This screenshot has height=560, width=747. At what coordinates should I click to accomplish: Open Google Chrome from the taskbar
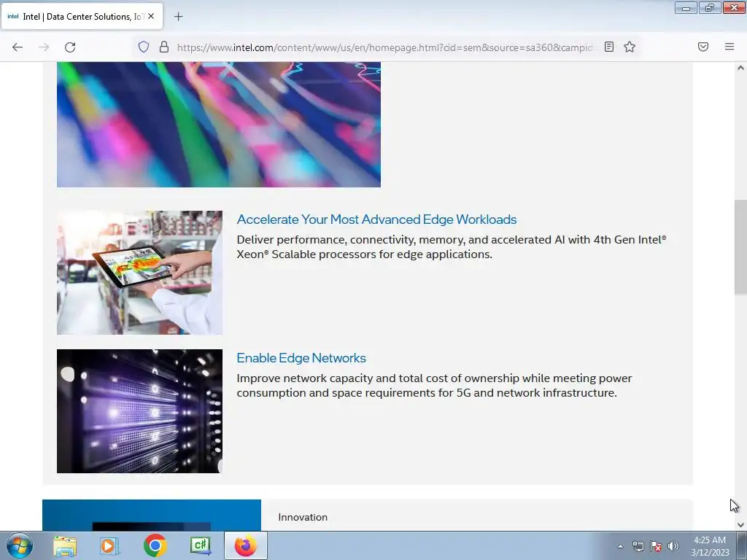point(155,545)
